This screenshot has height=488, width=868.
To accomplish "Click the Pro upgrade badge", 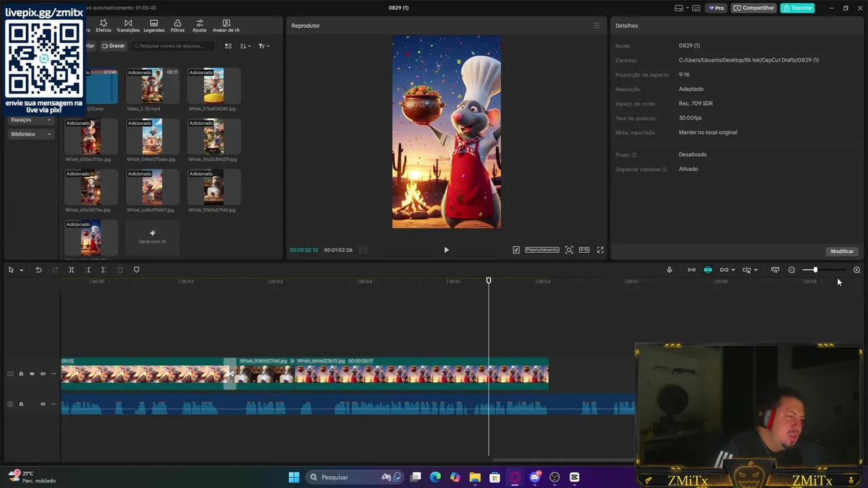I will click(716, 8).
